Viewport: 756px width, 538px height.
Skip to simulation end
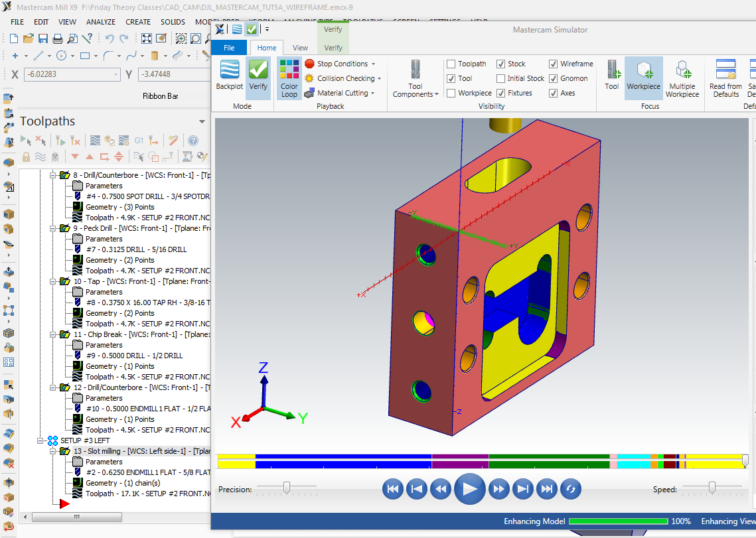(x=547, y=489)
